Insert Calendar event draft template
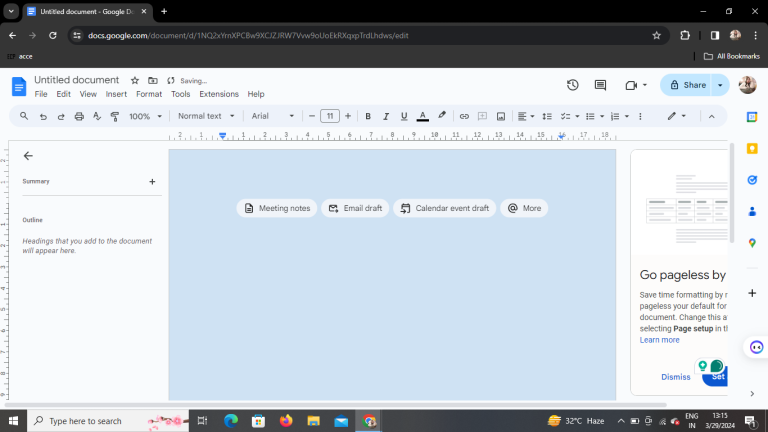Viewport: 768px width, 432px height. tap(444, 208)
